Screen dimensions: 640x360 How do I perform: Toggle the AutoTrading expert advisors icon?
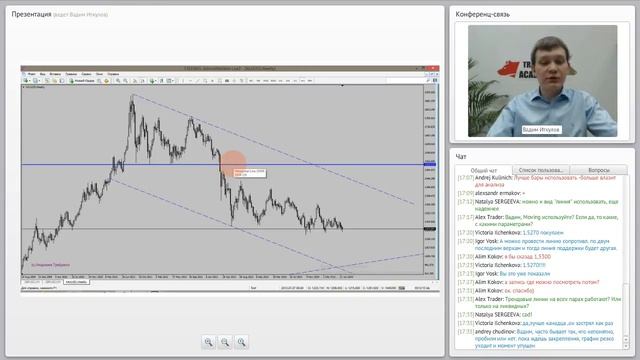point(107,81)
